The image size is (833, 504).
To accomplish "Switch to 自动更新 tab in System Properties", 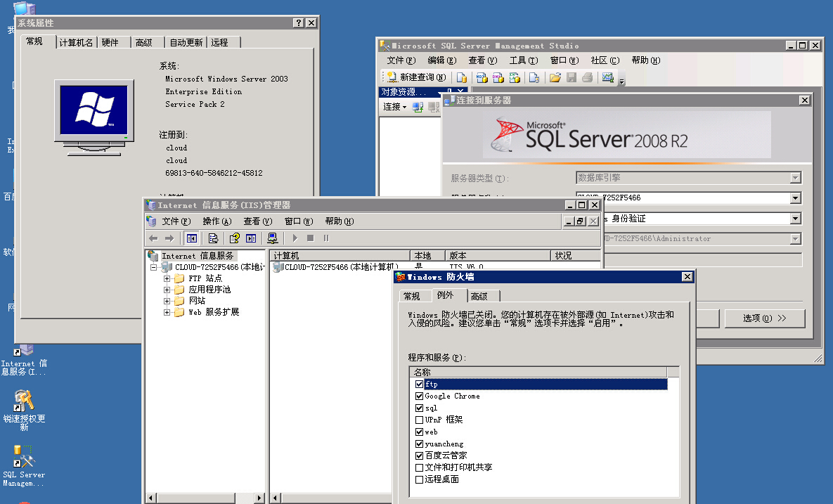I will point(186,42).
